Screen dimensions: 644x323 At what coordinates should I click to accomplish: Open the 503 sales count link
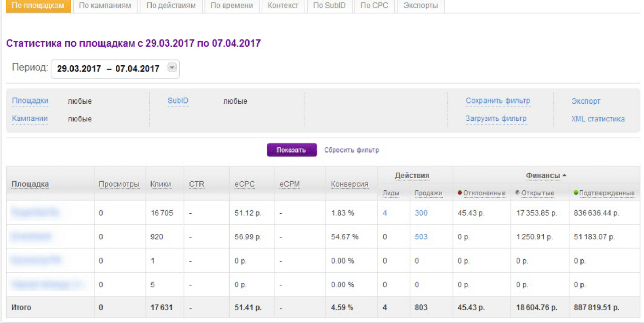pyautogui.click(x=421, y=237)
